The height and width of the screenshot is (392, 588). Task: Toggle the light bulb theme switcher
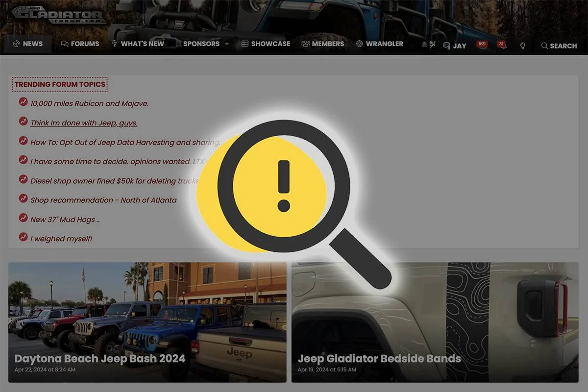[x=523, y=46]
